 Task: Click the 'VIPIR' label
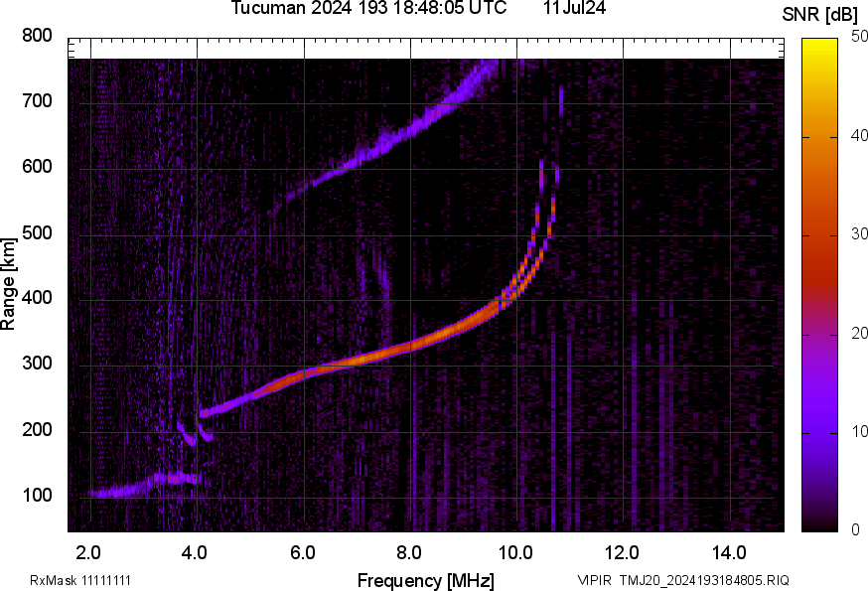[x=595, y=580]
